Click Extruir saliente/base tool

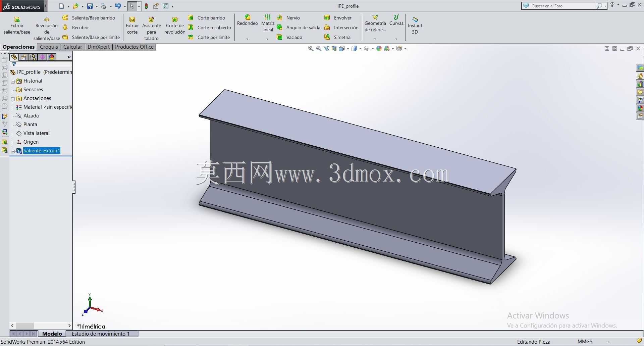point(17,26)
